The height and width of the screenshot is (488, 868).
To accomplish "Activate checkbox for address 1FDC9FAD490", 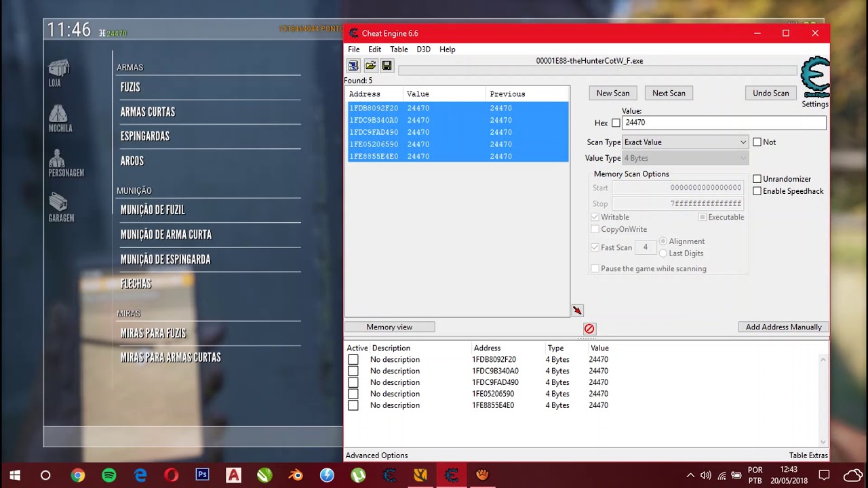I will (x=353, y=382).
